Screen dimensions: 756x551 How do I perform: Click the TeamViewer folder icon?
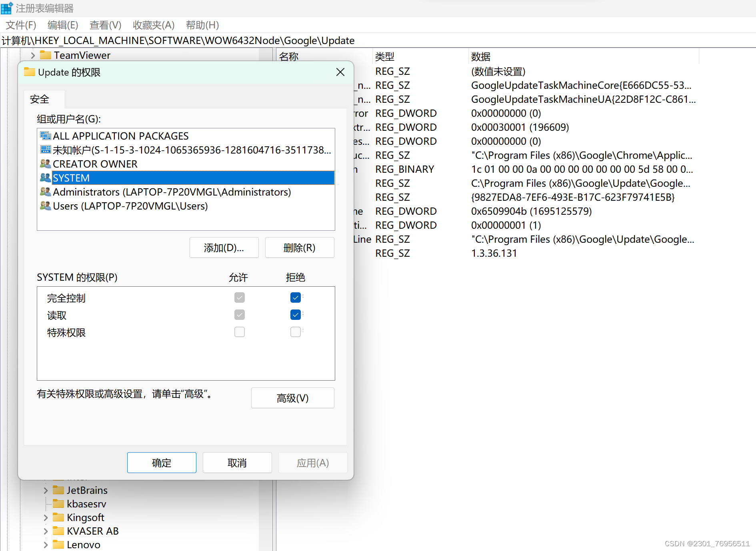[46, 55]
